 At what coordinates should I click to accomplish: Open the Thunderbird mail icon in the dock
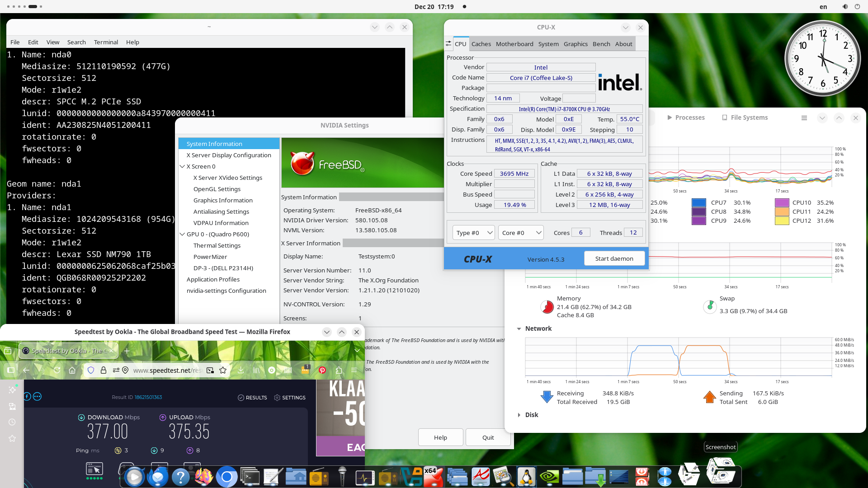(x=158, y=477)
